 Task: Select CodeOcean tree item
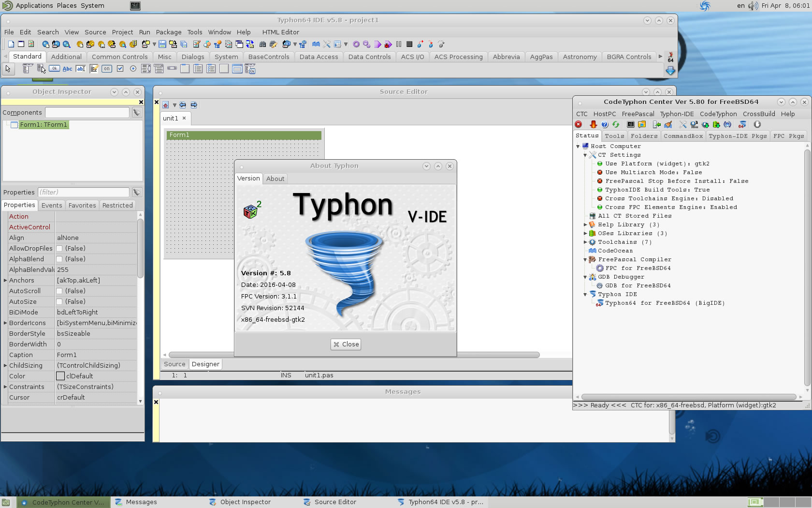click(x=615, y=251)
